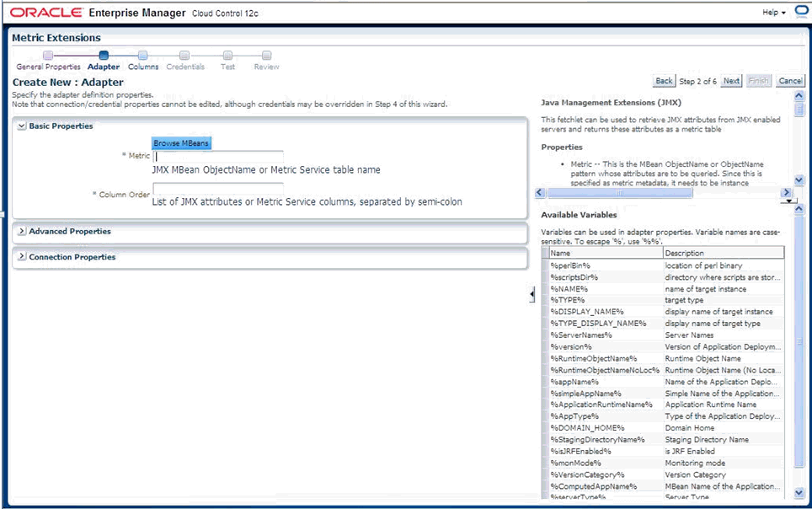Screen dimensions: 812x509
Task: Click help panel scroll down arrow
Action: point(799,180)
